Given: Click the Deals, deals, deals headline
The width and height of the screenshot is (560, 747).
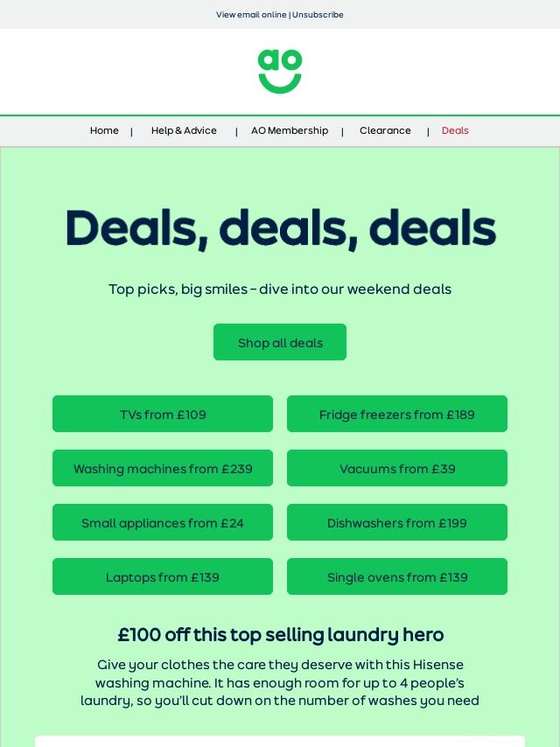Looking at the screenshot, I should [x=280, y=228].
